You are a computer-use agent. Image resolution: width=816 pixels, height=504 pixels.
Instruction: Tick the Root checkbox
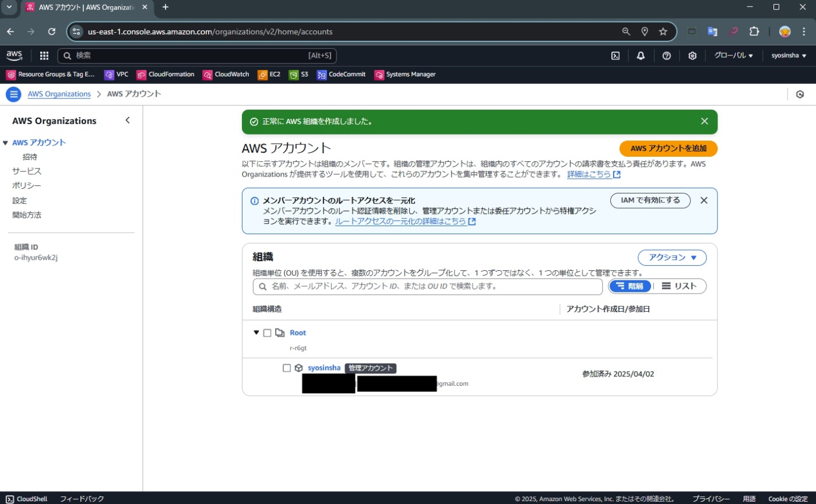[267, 333]
